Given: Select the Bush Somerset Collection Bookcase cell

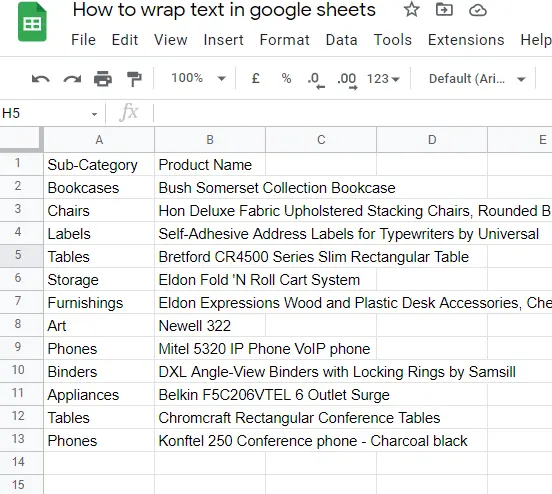Looking at the screenshot, I should 210,187.
